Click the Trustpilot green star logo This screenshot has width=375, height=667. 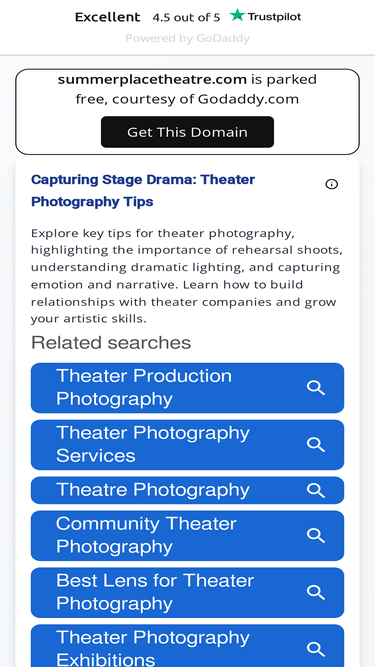pos(237,15)
